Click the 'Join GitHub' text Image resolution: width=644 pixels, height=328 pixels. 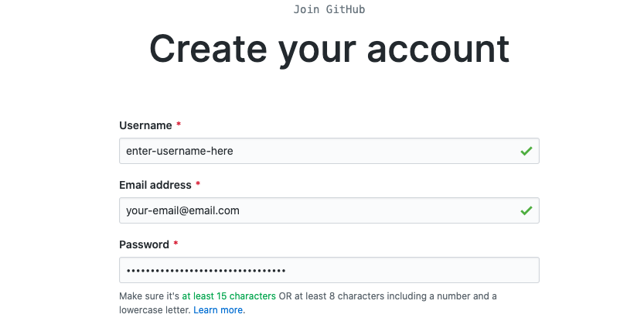329,10
